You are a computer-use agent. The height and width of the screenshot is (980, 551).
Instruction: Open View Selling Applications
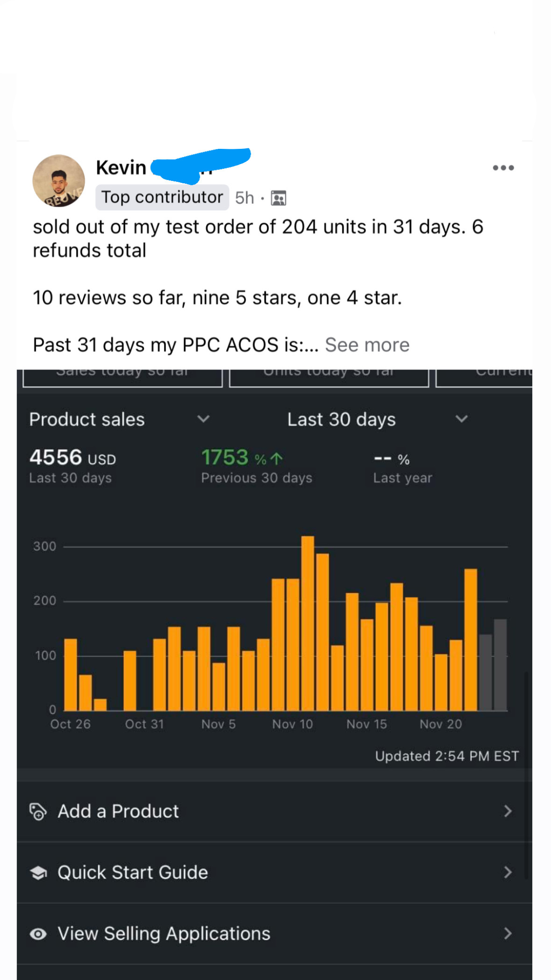163,933
